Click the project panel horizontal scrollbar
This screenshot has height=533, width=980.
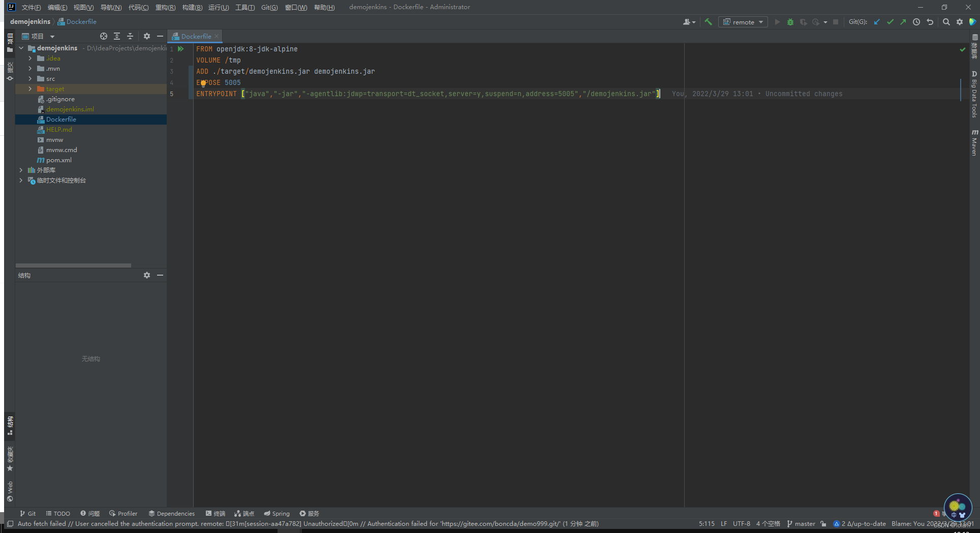click(x=73, y=265)
